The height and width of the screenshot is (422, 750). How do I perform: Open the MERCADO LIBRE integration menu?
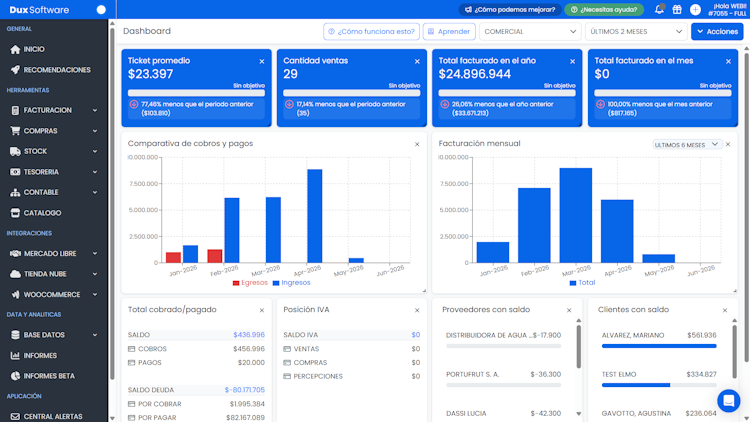point(54,254)
